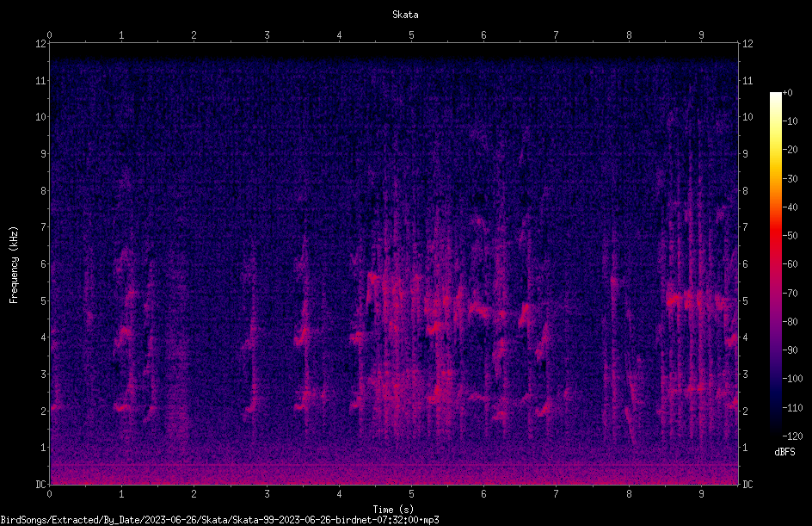Viewport: 812px width, 526px height.
Task: Click the '9' tick on top time axis
Action: (701, 35)
